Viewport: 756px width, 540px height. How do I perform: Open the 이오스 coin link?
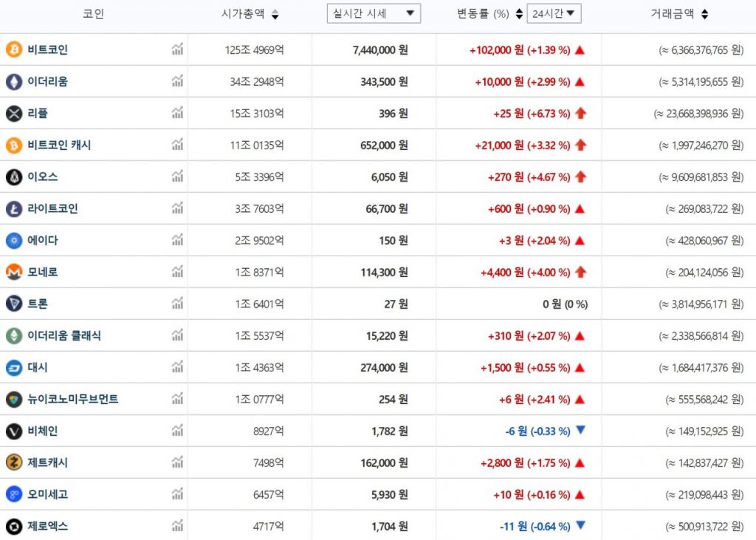tap(43, 177)
